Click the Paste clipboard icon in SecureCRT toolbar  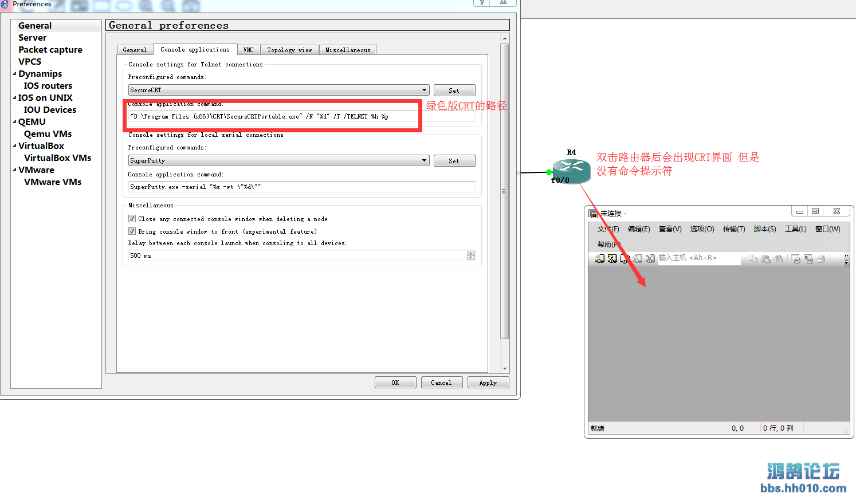tap(765, 259)
